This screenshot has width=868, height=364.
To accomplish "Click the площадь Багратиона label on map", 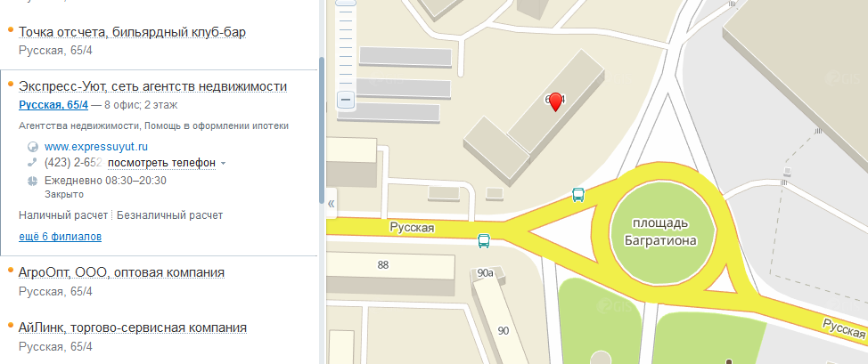I will 660,231.
